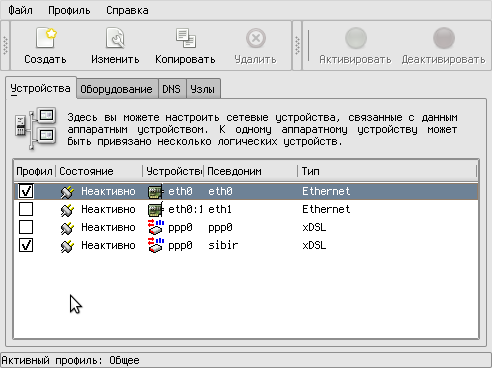
Task: Click the Копировать button label
Action: coord(185,59)
